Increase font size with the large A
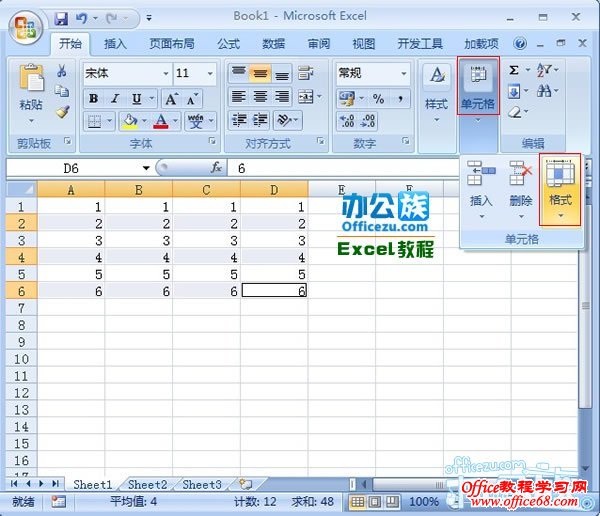This screenshot has height=516, width=600. point(171,99)
